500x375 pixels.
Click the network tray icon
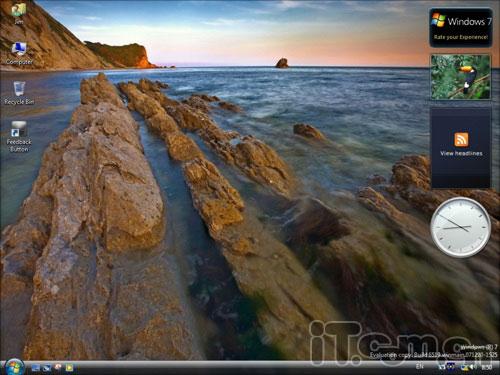[442, 367]
